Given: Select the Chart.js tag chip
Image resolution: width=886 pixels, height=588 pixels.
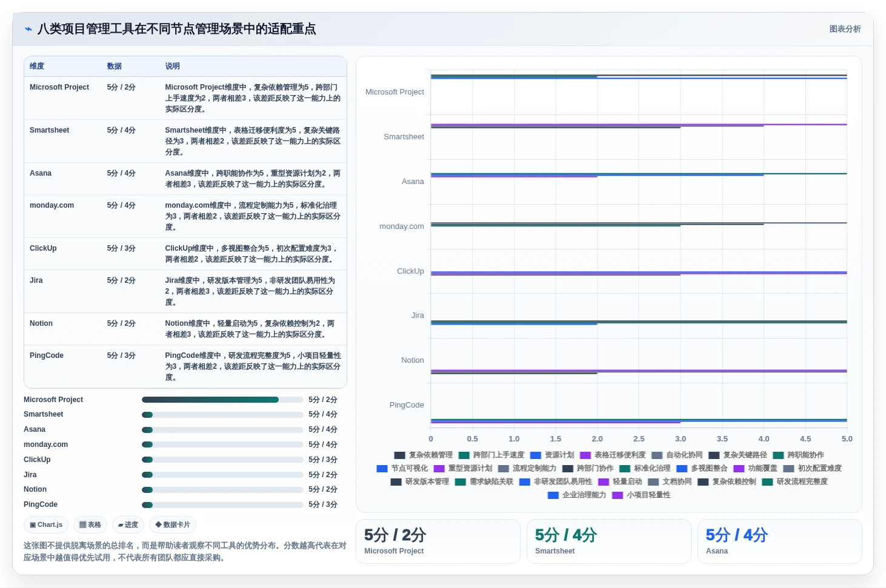Looking at the screenshot, I should click(x=46, y=524).
